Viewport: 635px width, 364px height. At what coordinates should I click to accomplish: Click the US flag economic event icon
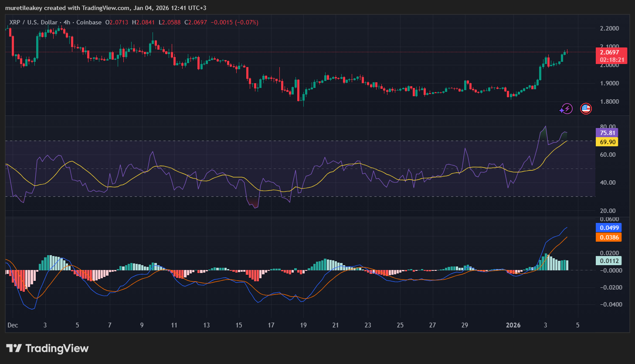tap(586, 108)
